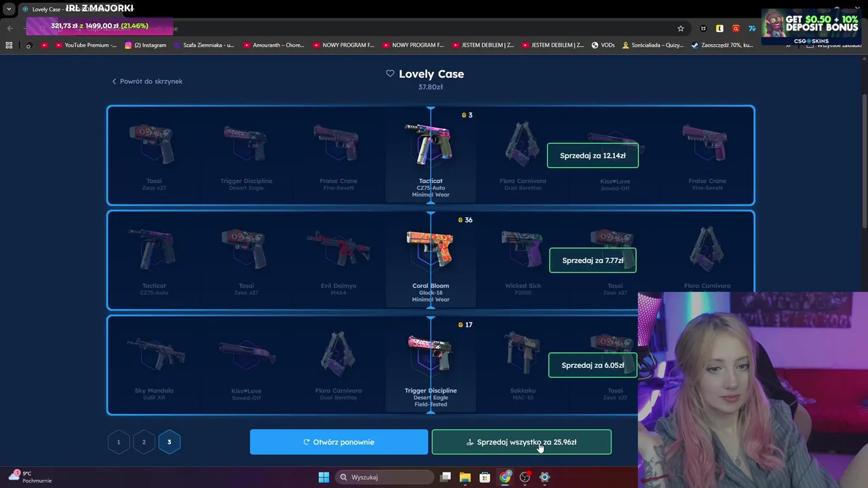
Task: Click Otwórz ponownie button
Action: pos(339,442)
